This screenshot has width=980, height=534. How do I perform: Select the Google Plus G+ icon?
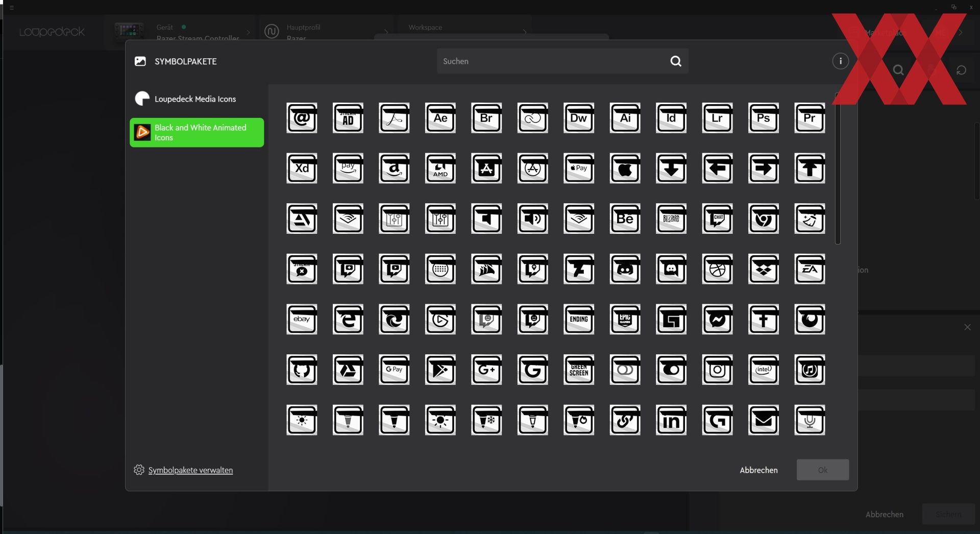point(486,370)
